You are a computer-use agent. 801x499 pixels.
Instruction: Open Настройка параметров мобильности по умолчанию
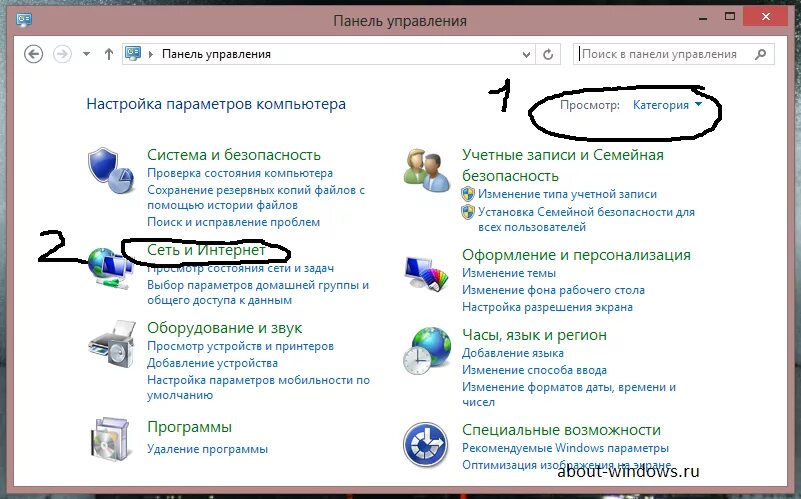coord(258,388)
